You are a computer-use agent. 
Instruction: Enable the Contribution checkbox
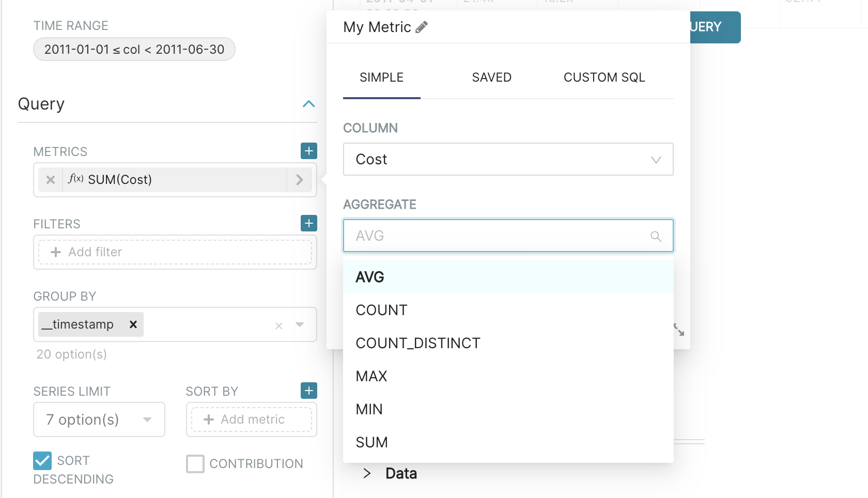pyautogui.click(x=195, y=464)
